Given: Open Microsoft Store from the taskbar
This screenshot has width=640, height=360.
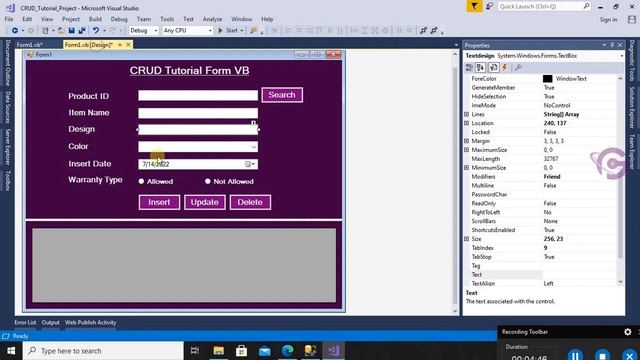Looking at the screenshot, I should click(x=242, y=351).
